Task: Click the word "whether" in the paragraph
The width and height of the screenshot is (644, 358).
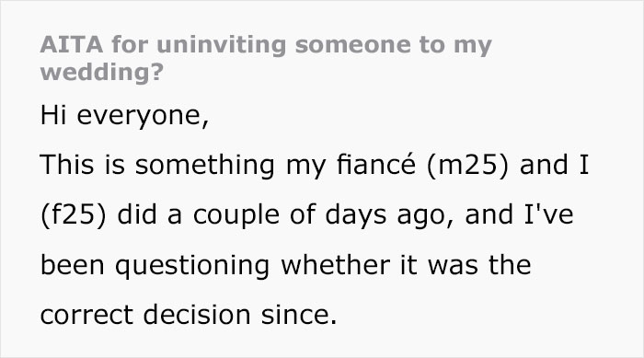Action: point(335,265)
